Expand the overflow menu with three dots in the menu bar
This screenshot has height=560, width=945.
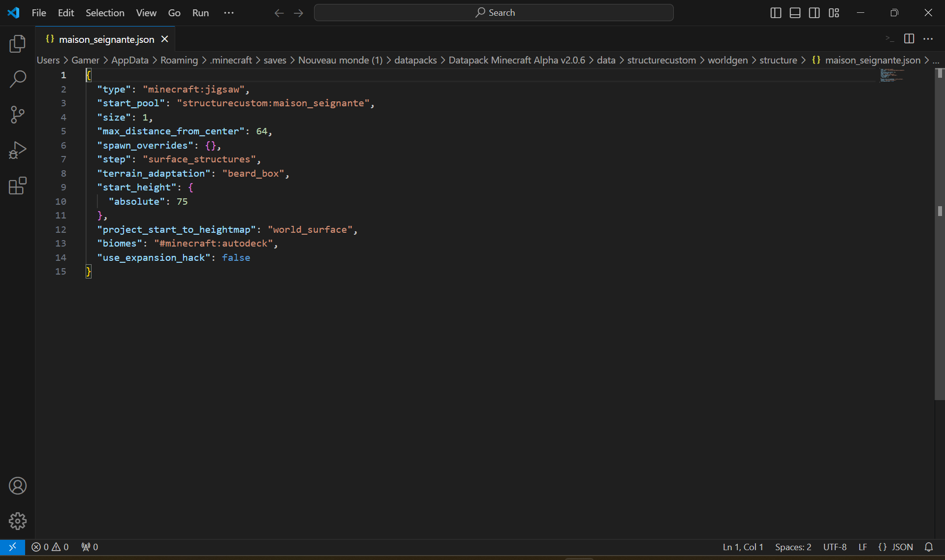[229, 13]
